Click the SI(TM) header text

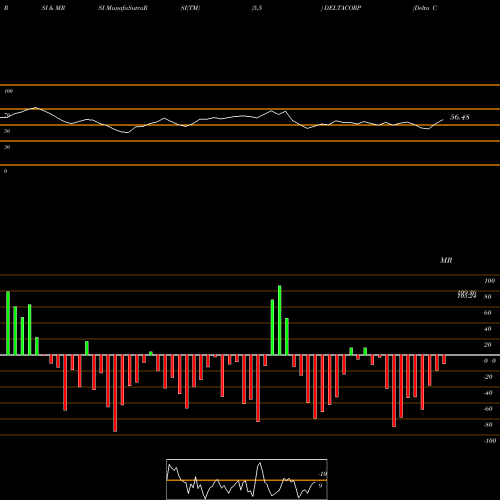[190, 8]
